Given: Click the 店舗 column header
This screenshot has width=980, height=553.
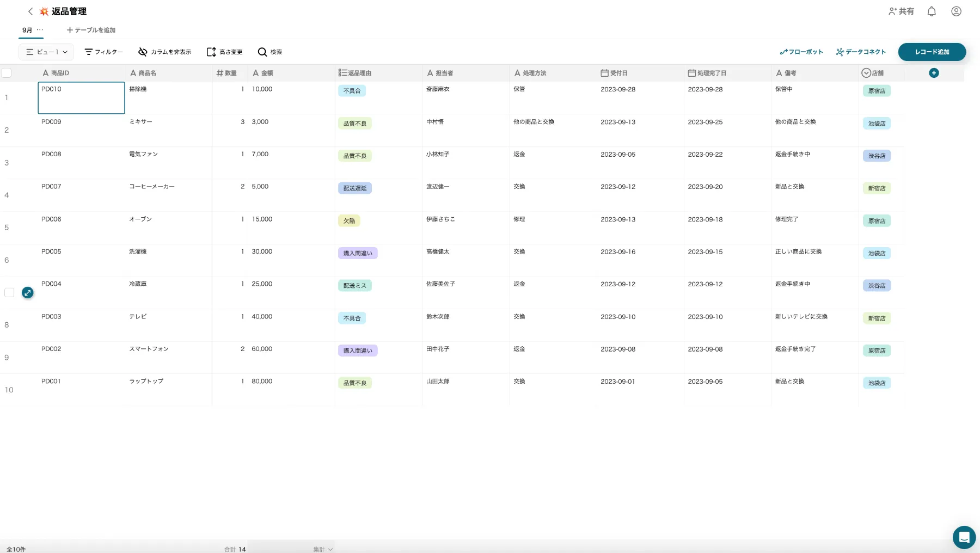Looking at the screenshot, I should [881, 73].
